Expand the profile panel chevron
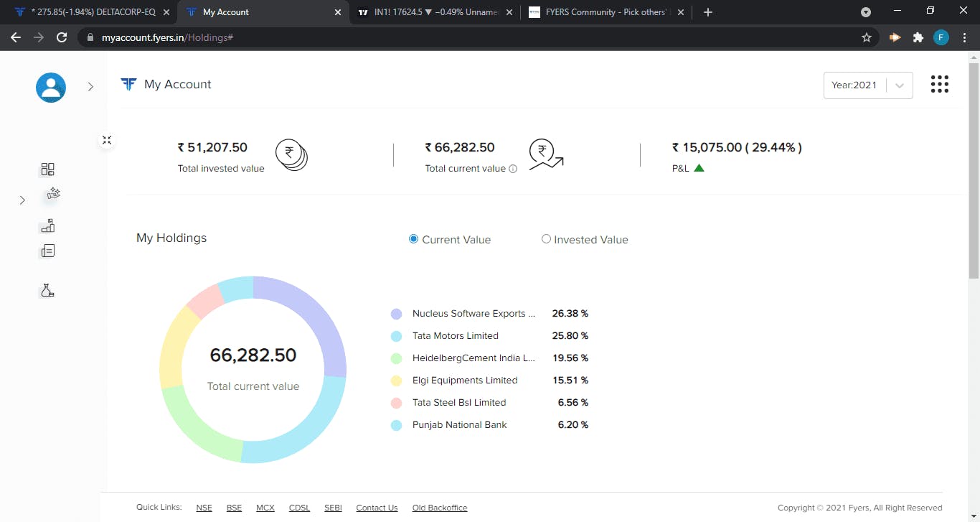The width and height of the screenshot is (980, 522). coord(90,87)
